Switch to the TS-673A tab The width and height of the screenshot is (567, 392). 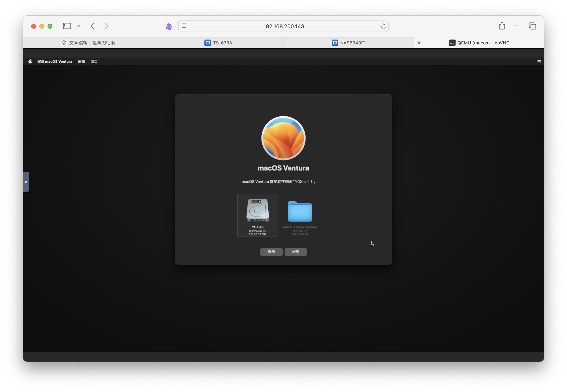(218, 43)
